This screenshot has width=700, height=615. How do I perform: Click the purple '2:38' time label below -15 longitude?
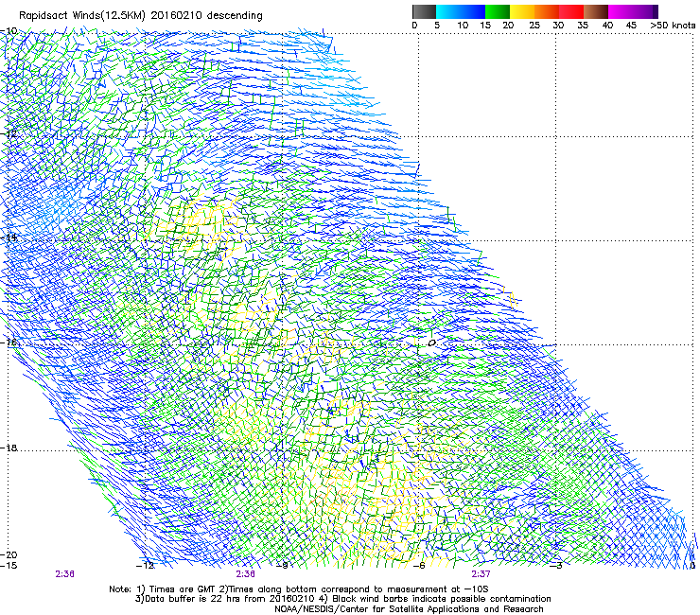click(x=64, y=574)
